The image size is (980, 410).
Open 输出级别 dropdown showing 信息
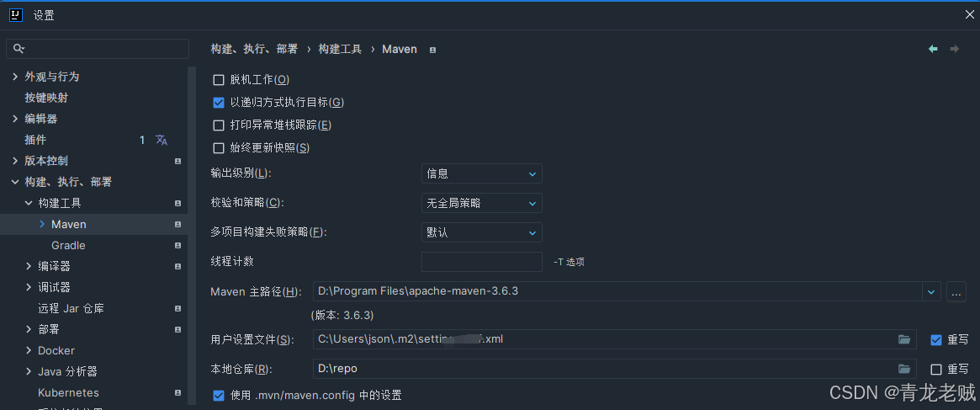[x=482, y=173]
